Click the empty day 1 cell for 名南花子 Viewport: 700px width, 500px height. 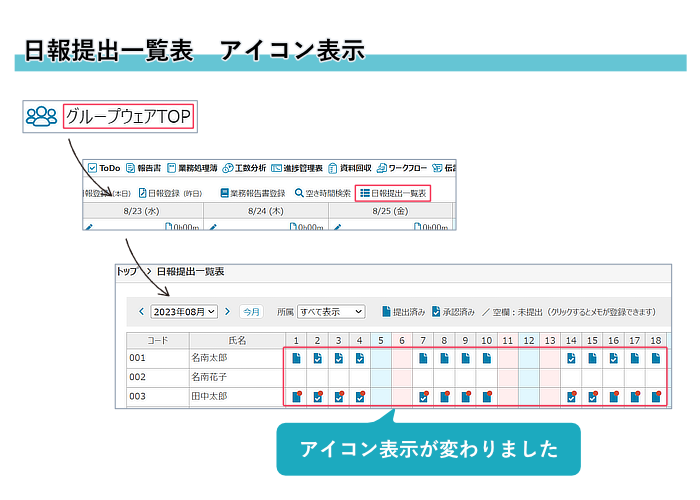coord(296,377)
